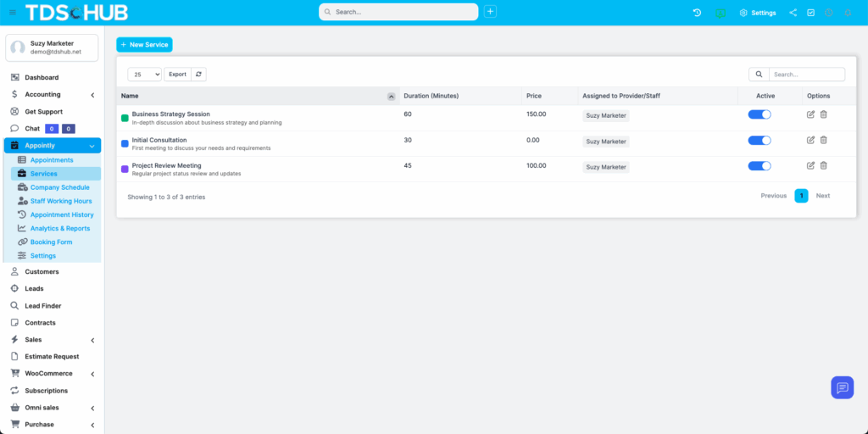Viewport: 868px width, 434px height.
Task: Click the share icon in header
Action: tap(793, 13)
